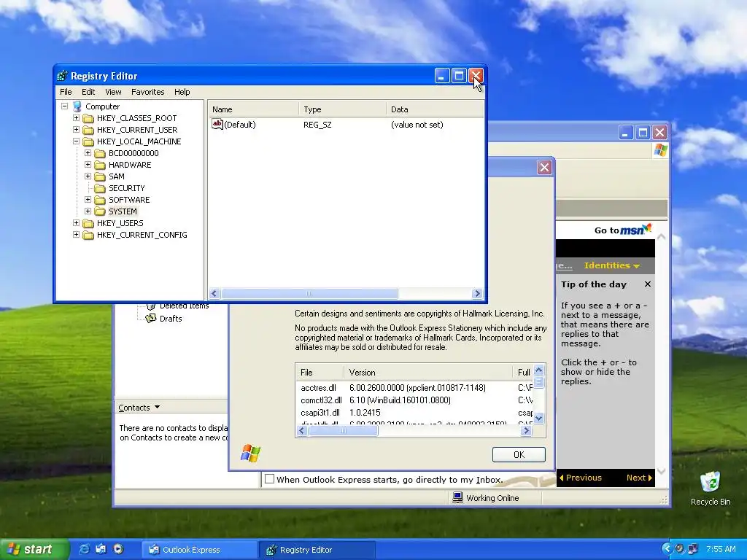Screen dimensions: 747x560
Task: Expand the SAM subkey
Action: pos(88,176)
